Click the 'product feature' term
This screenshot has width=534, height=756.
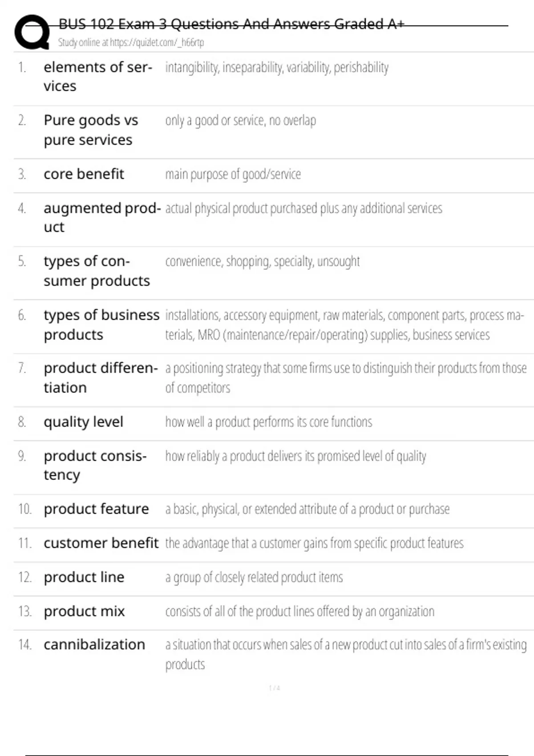96,509
